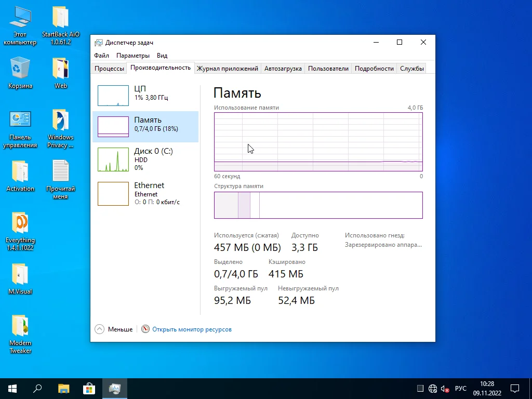Click Task Manager icon in taskbar
Screen dimensions: 532x399
coord(114,389)
